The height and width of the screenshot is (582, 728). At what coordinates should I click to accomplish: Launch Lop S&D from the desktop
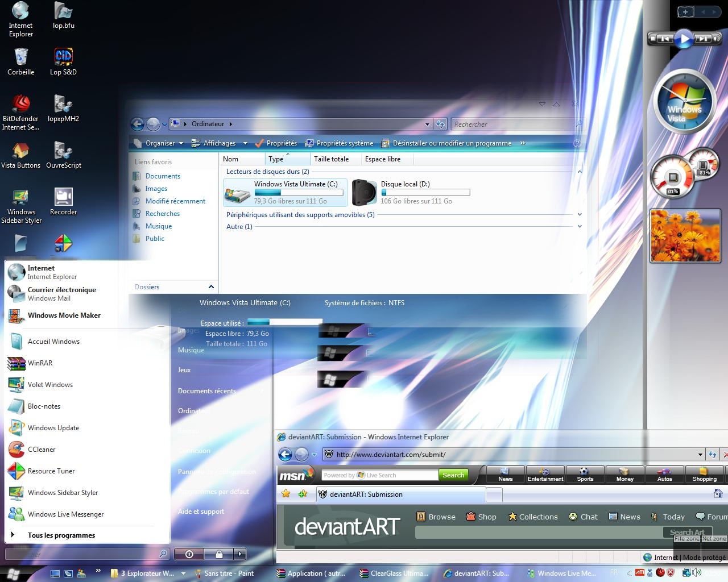(x=63, y=61)
